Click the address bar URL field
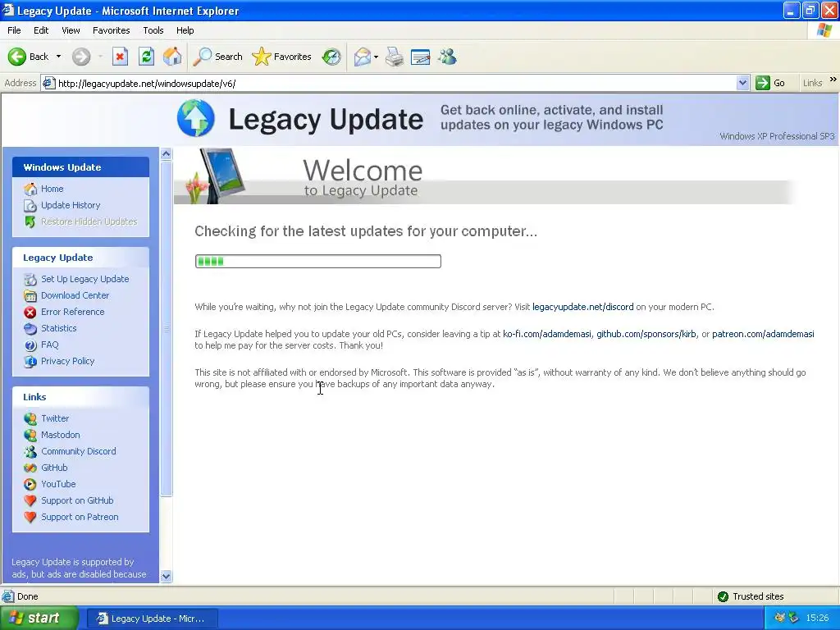 (396, 83)
